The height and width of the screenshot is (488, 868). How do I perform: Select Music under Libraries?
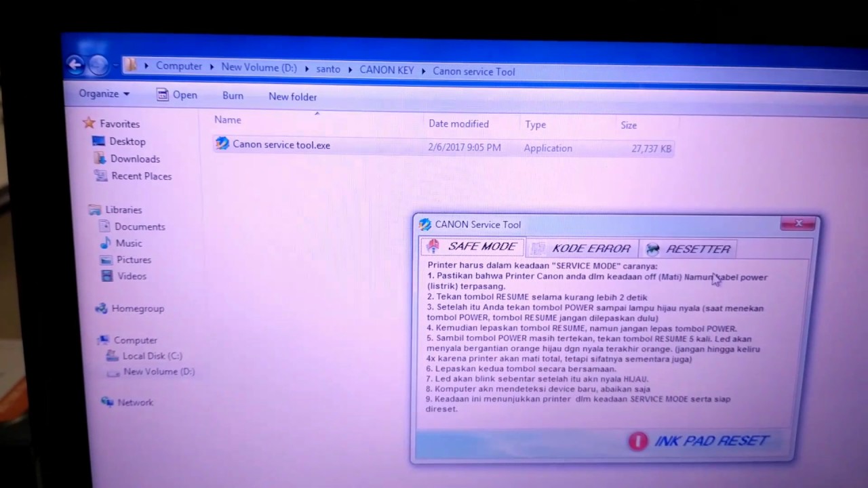pyautogui.click(x=129, y=243)
